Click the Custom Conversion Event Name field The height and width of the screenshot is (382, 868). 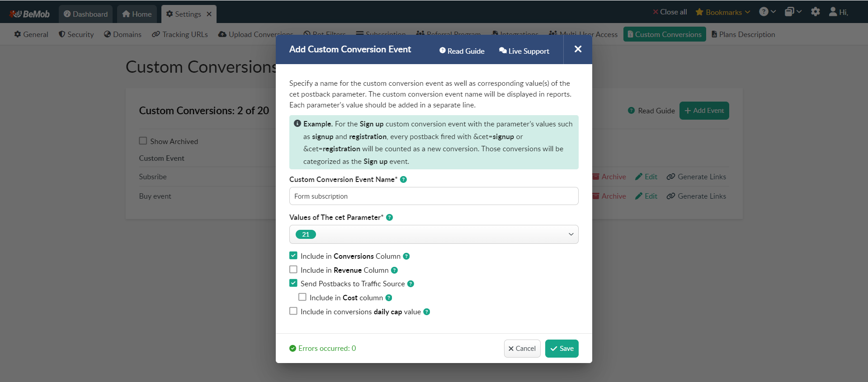pyautogui.click(x=434, y=196)
